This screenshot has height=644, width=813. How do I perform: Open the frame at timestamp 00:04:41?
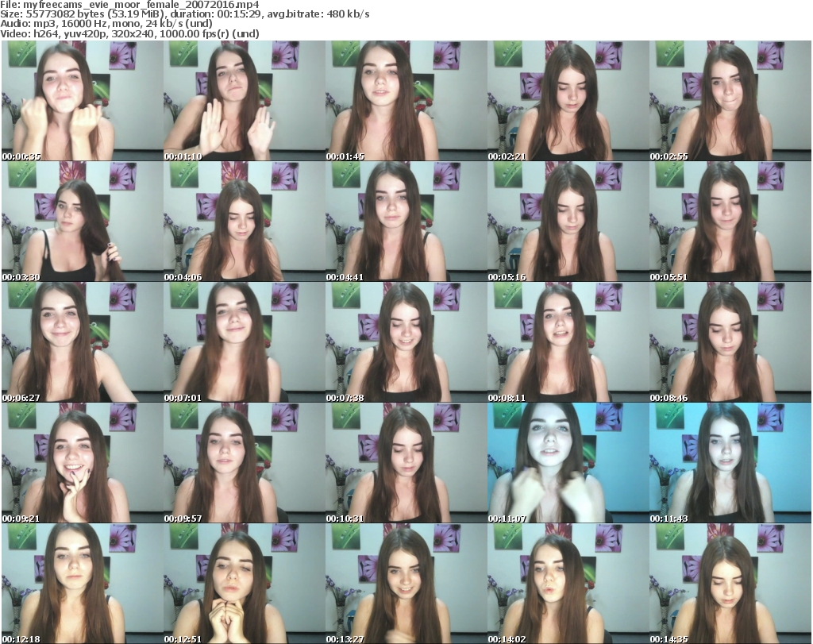pyautogui.click(x=406, y=222)
